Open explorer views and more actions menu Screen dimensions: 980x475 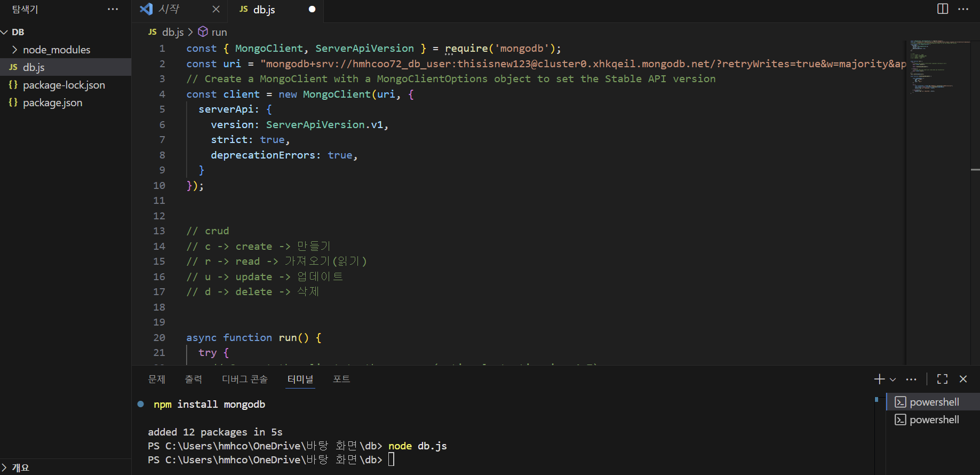113,9
